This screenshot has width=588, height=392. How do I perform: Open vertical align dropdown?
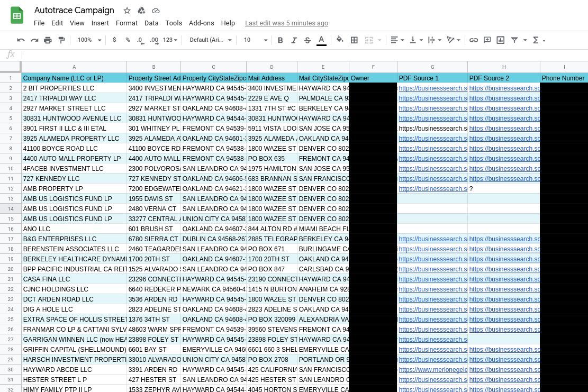pos(416,40)
